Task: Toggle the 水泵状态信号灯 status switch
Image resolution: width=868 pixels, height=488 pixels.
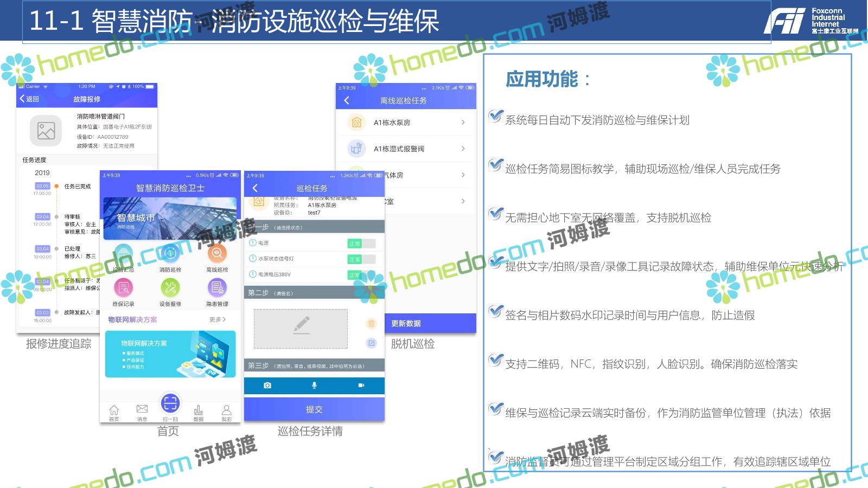Action: tap(361, 259)
